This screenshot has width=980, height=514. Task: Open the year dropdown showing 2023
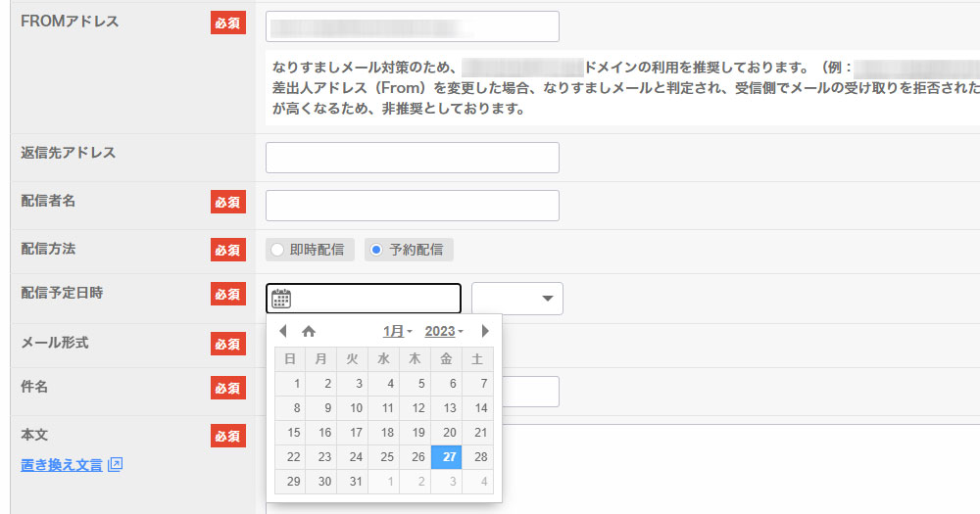click(x=444, y=331)
